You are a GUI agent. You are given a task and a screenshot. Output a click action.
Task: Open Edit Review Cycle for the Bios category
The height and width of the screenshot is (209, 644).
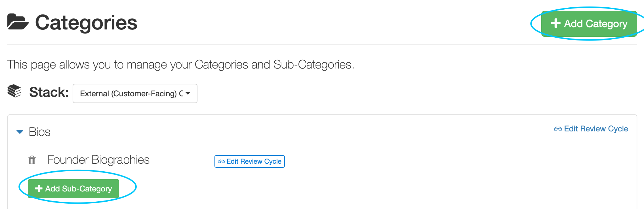pos(596,129)
